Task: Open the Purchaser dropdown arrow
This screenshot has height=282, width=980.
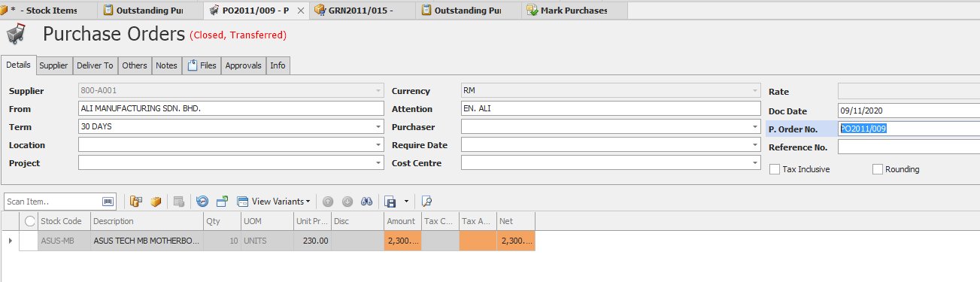Action: point(755,127)
